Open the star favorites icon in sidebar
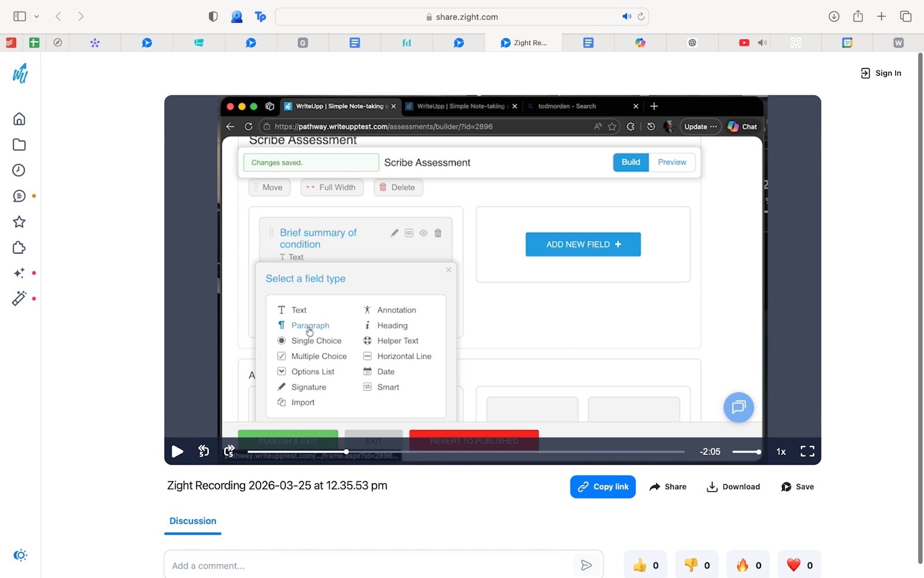 tap(19, 222)
